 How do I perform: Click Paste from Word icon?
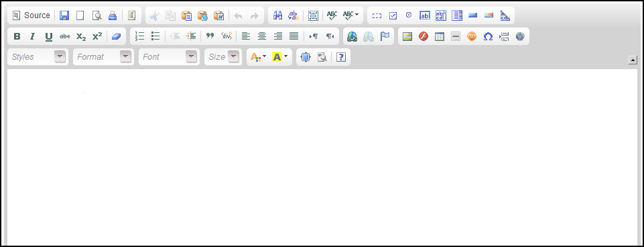tap(218, 15)
